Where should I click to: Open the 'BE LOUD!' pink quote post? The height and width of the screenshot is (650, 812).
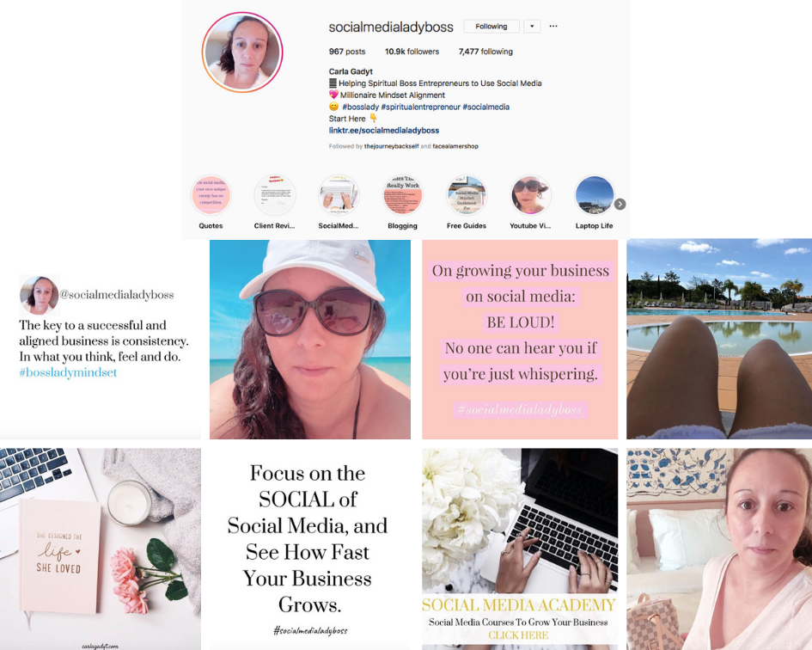coord(520,340)
